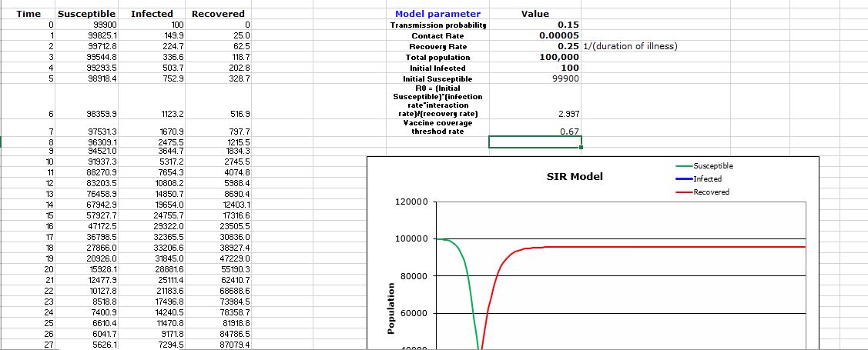Select the Initial Infected value 100
Viewport: 868px width, 350px height.
point(535,68)
